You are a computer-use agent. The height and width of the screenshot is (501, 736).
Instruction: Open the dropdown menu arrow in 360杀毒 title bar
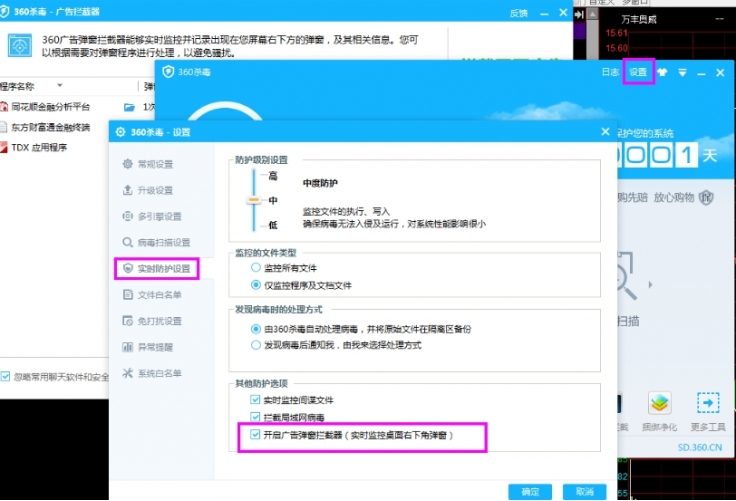click(x=682, y=72)
